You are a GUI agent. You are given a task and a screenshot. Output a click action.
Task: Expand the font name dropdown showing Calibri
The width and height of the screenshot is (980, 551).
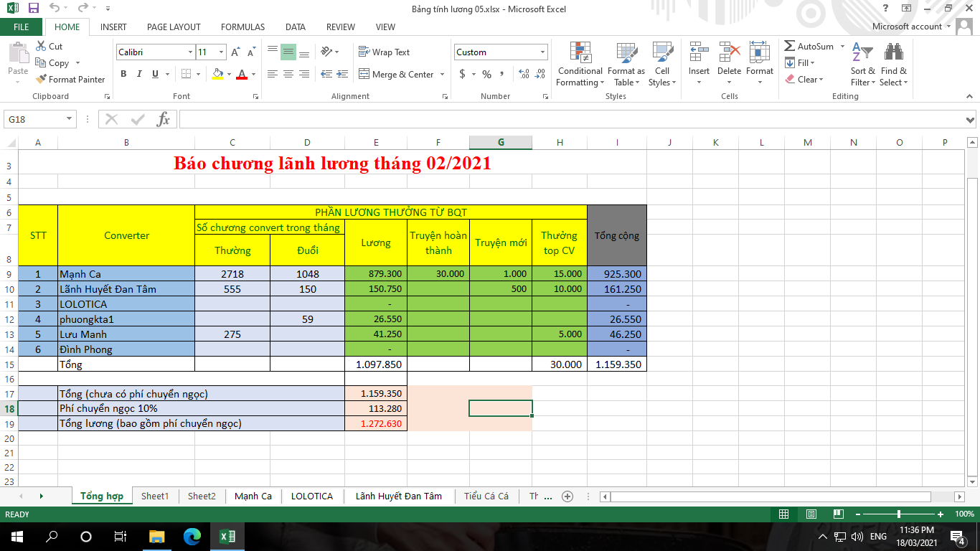coord(190,52)
